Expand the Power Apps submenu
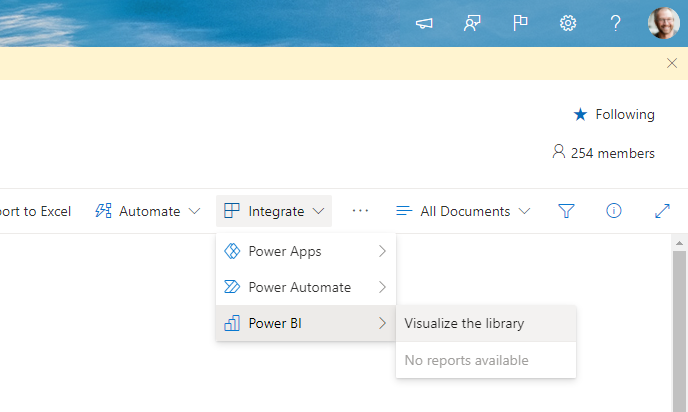Viewport: 688px width, 412px height. coord(305,251)
